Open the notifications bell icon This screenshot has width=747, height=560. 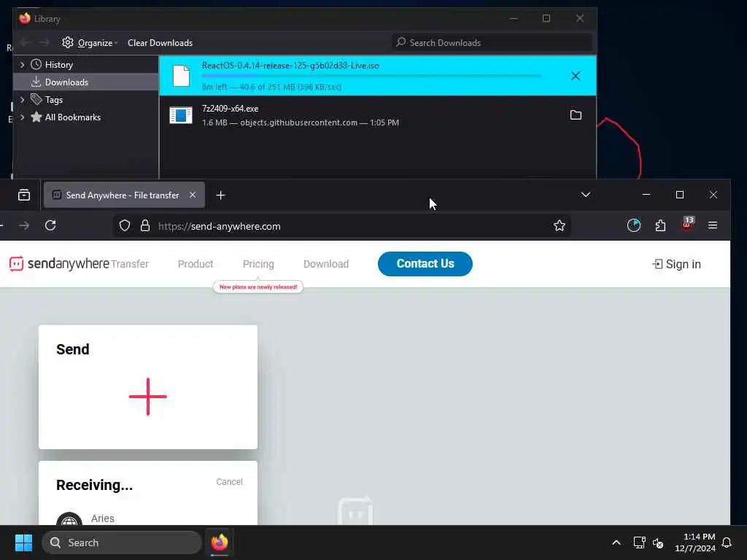[x=727, y=542]
